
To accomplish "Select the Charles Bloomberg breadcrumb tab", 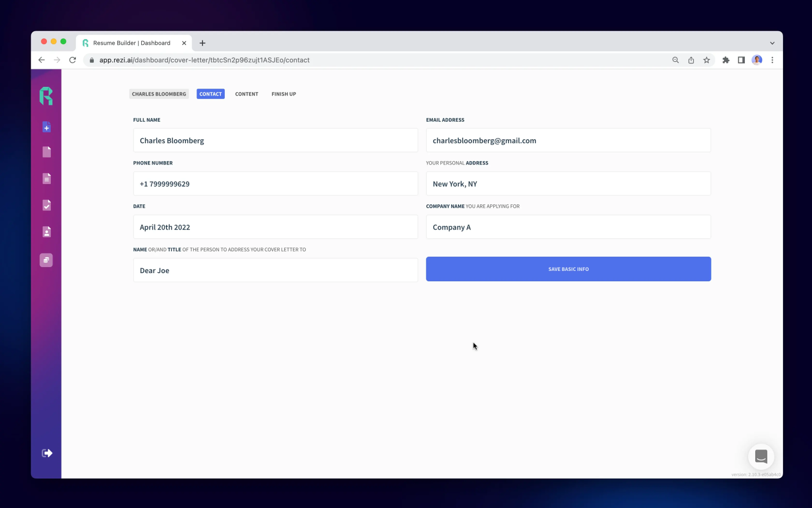I will pos(159,94).
